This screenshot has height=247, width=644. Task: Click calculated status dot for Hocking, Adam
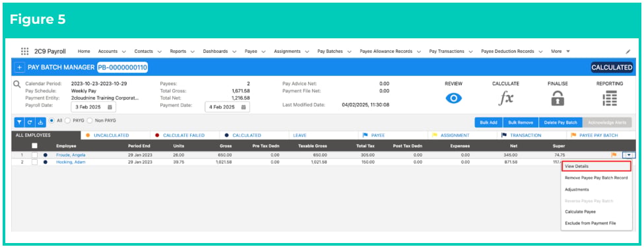(x=46, y=162)
